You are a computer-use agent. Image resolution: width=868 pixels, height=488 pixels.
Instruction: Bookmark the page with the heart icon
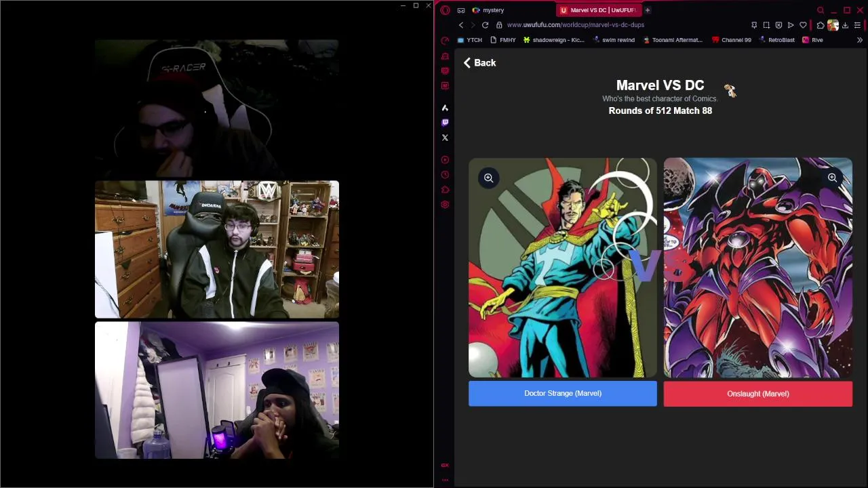[x=803, y=25]
